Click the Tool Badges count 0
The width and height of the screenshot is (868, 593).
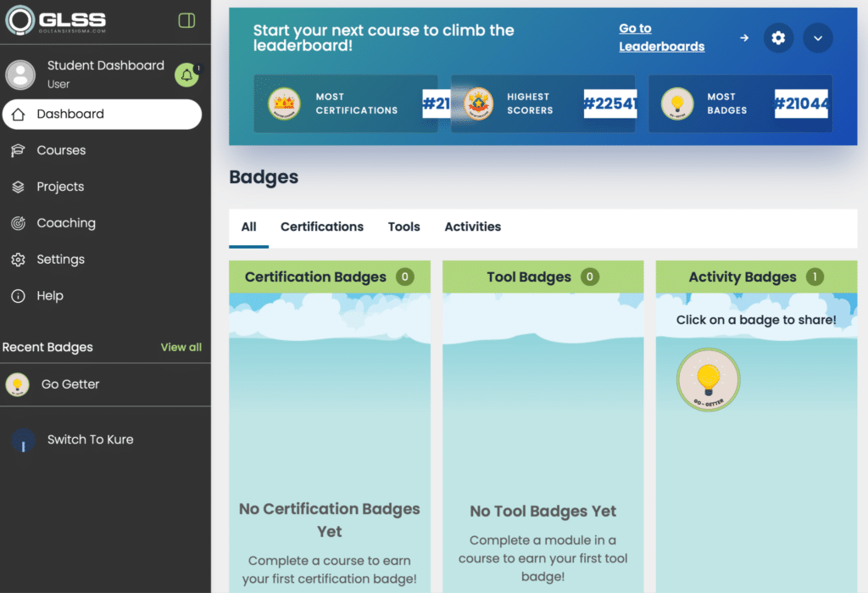pyautogui.click(x=590, y=277)
